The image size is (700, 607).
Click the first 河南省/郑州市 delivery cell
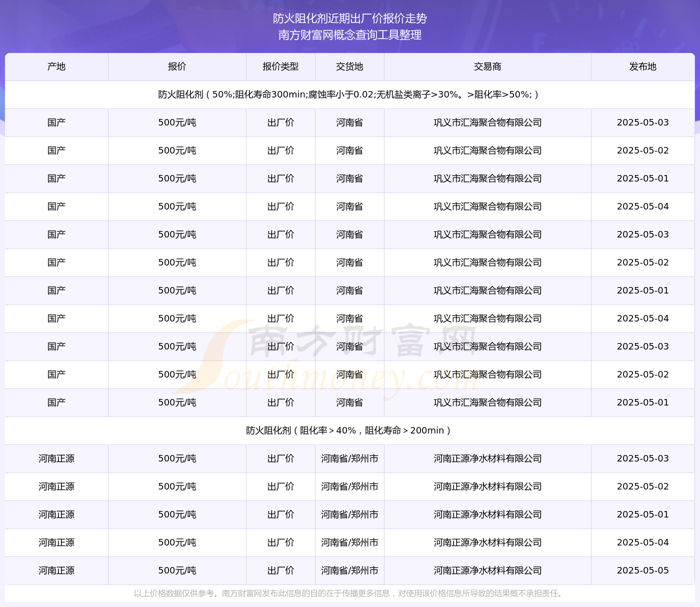[x=349, y=458]
